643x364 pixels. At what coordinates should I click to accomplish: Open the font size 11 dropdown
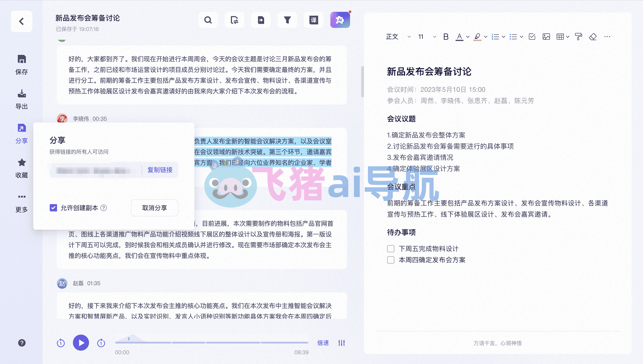427,37
